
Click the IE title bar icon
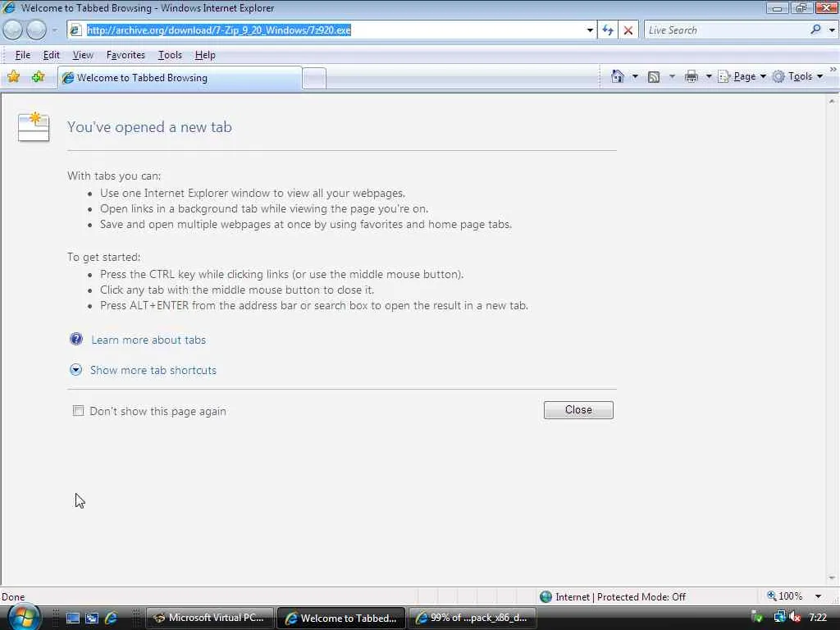point(9,8)
